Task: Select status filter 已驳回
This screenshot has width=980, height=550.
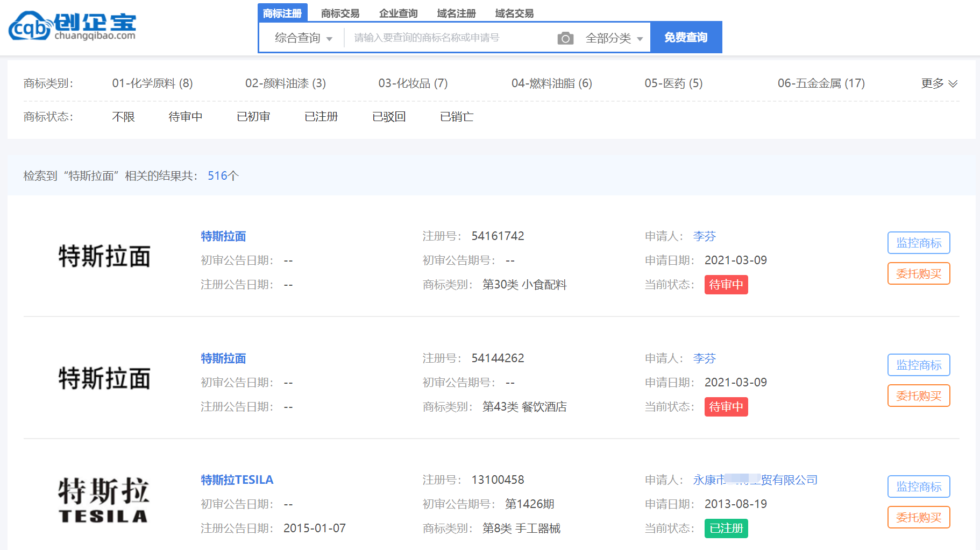Action: (x=389, y=117)
